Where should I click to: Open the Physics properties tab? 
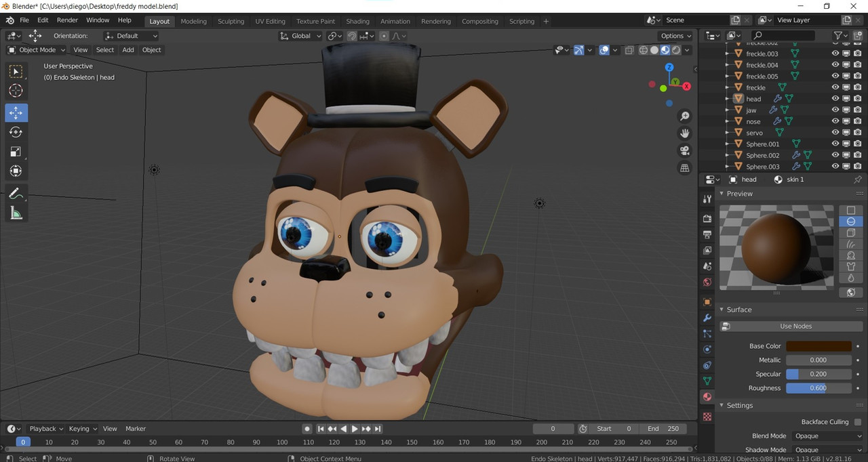[x=707, y=350]
